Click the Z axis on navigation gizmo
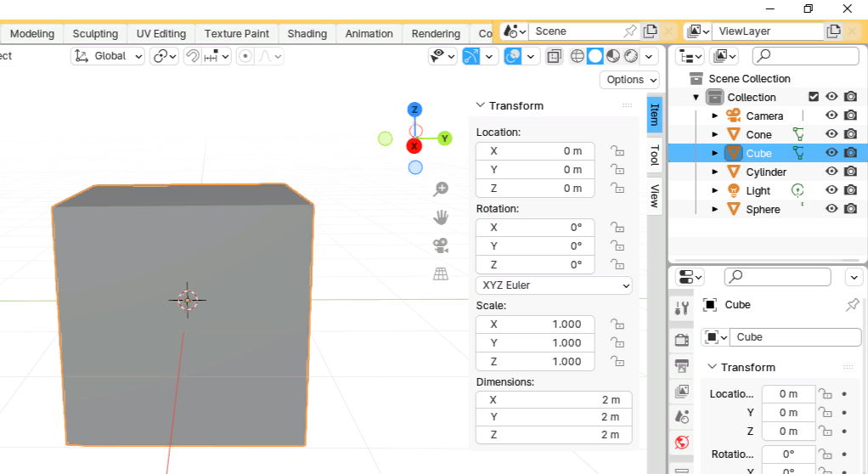Image resolution: width=868 pixels, height=474 pixels. coord(414,110)
